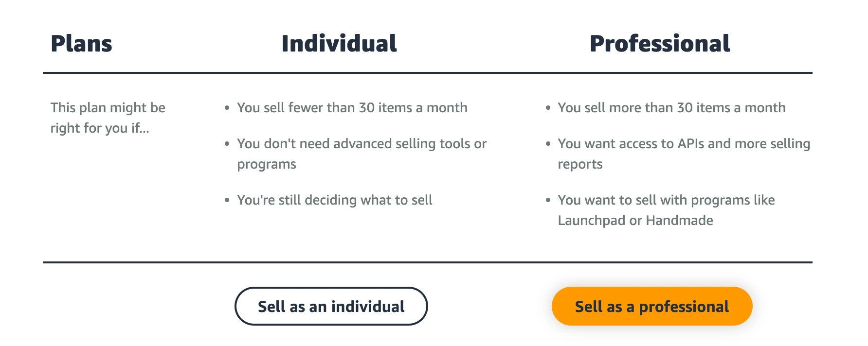Click the still deciding what to sell bullet
Screen dimensions: 868x346
334,200
